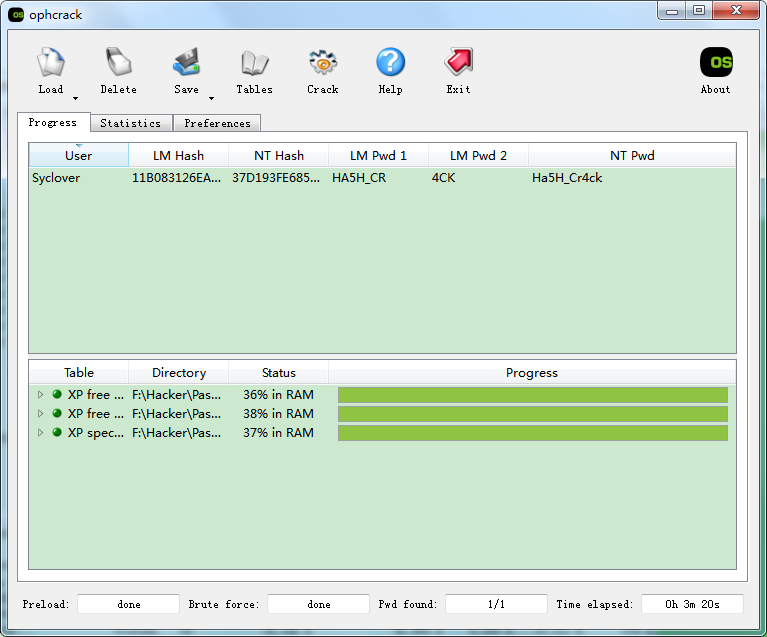Open Help with the question mark icon

click(390, 62)
